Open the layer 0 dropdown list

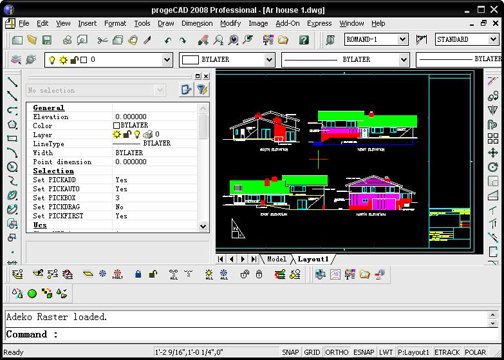click(x=167, y=60)
